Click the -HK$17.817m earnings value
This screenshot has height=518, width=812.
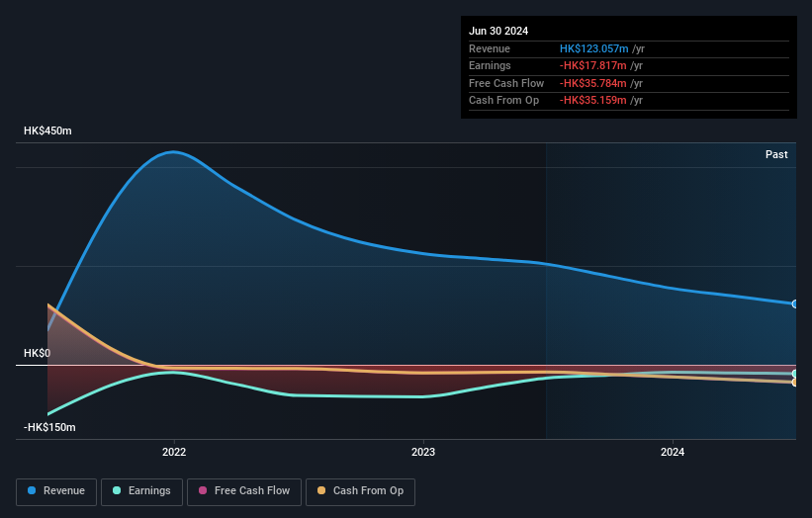click(593, 65)
